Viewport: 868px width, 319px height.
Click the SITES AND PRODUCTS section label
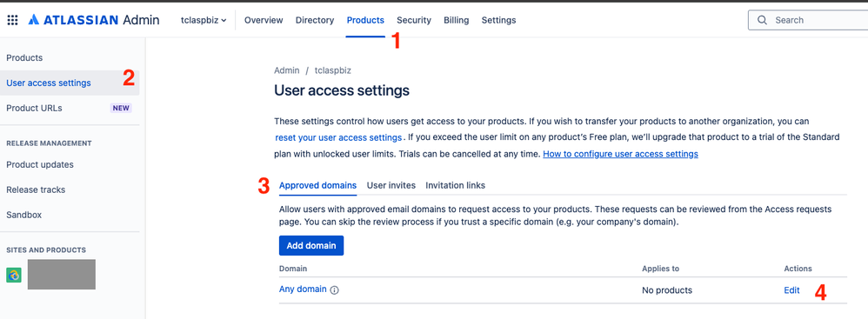coord(46,249)
